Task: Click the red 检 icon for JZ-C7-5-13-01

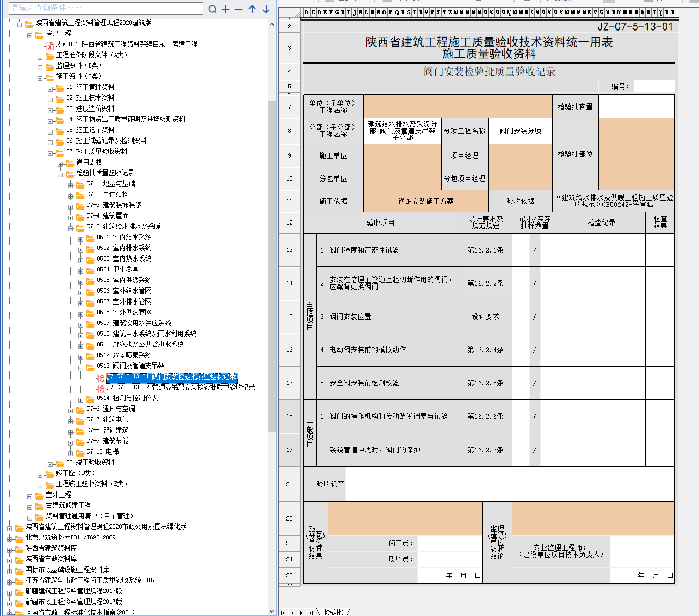Action: click(x=101, y=377)
